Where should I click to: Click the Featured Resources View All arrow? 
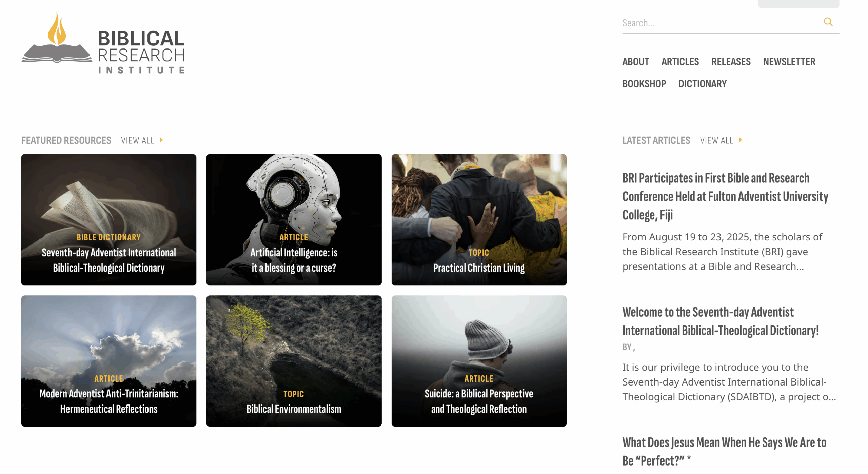pos(161,140)
